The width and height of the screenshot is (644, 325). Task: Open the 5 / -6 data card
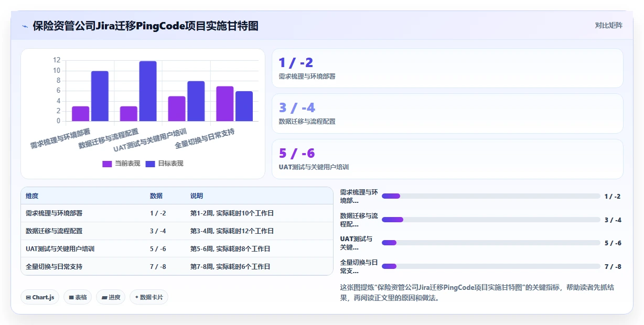[x=447, y=159]
